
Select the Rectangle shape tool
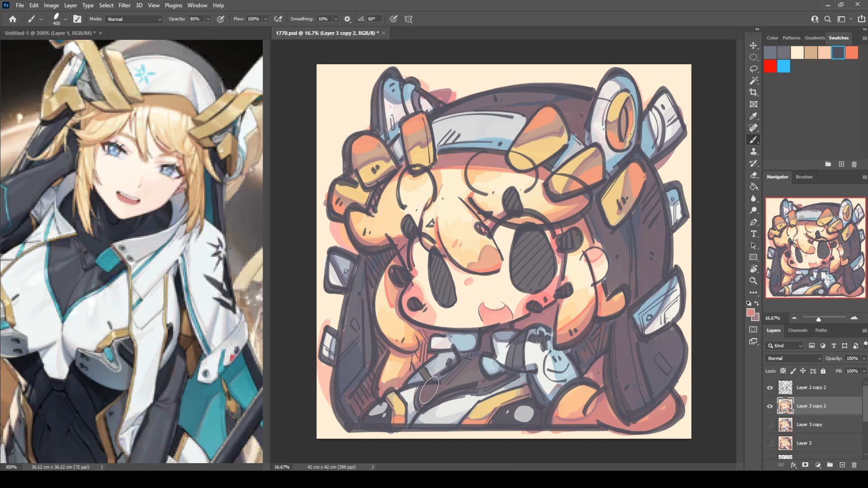click(x=753, y=257)
